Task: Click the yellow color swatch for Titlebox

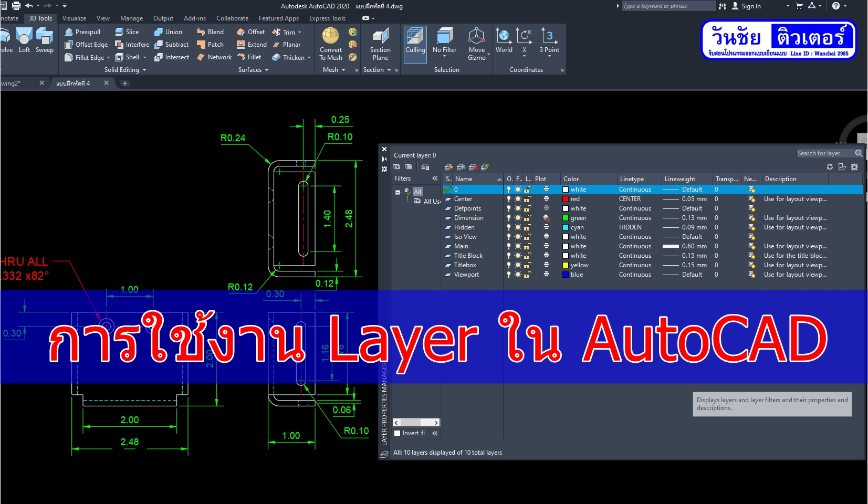Action: pyautogui.click(x=566, y=265)
